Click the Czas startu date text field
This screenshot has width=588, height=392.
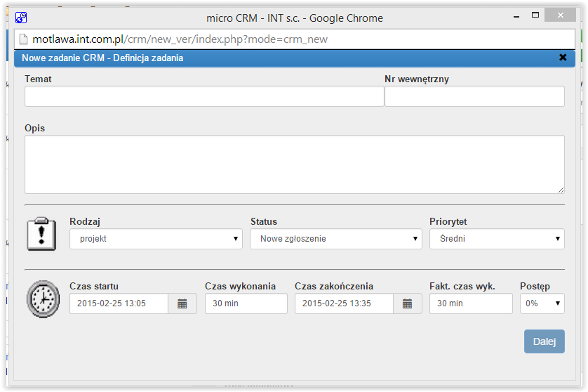tap(119, 303)
